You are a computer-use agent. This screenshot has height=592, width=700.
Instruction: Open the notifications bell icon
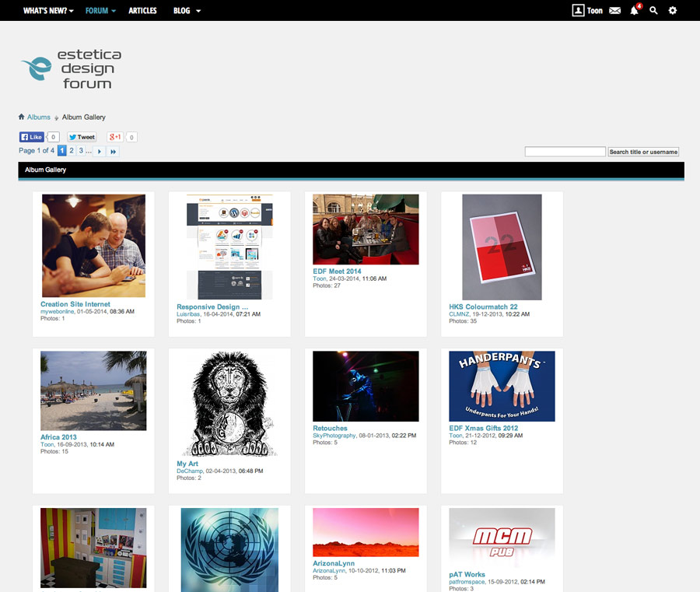[x=635, y=10]
